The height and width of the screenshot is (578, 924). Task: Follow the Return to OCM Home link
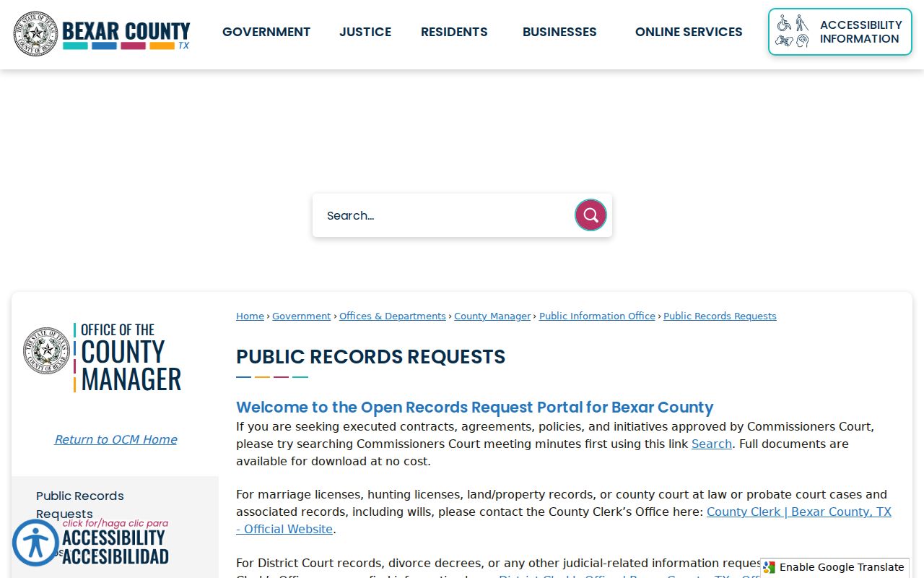click(115, 439)
